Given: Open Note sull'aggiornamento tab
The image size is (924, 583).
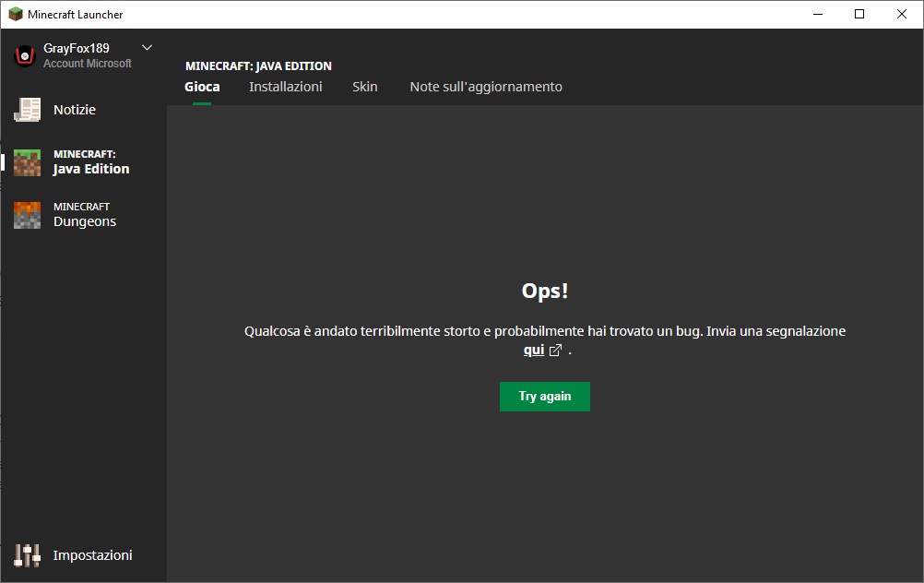Looking at the screenshot, I should point(486,87).
